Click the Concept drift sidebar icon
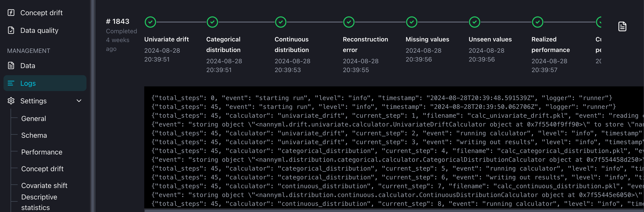The width and height of the screenshot is (644, 212). pyautogui.click(x=11, y=13)
